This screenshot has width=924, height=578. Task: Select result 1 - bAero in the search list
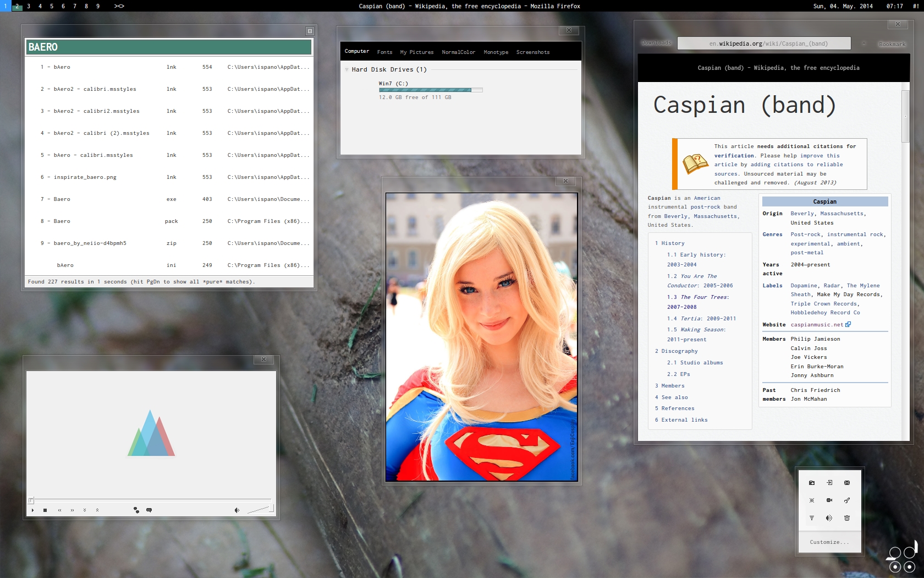point(169,67)
